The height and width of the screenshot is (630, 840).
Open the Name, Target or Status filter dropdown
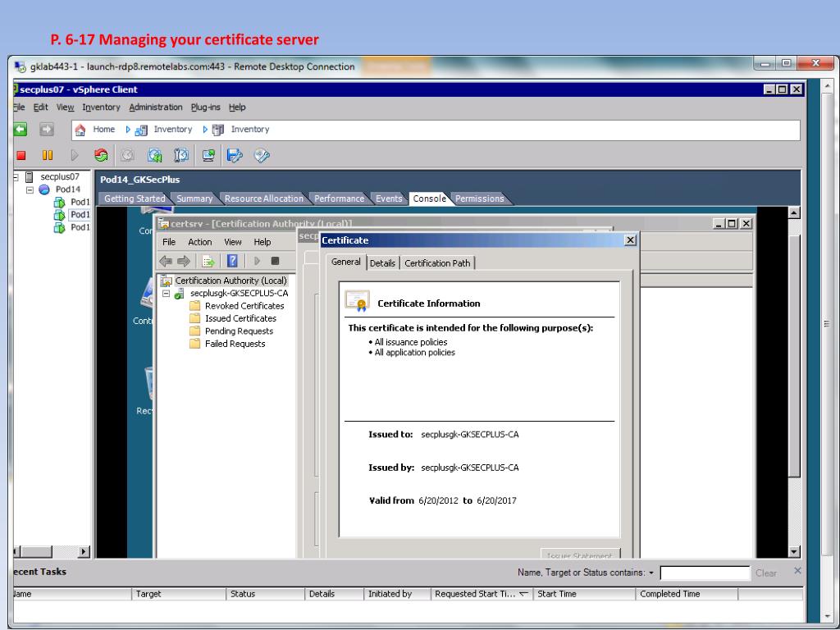pos(651,573)
